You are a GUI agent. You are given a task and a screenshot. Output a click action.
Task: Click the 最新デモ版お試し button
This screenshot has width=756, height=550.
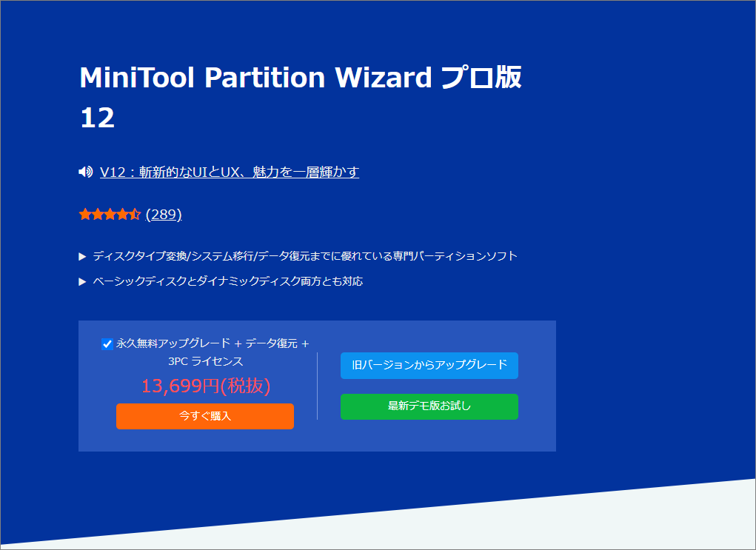tap(429, 406)
